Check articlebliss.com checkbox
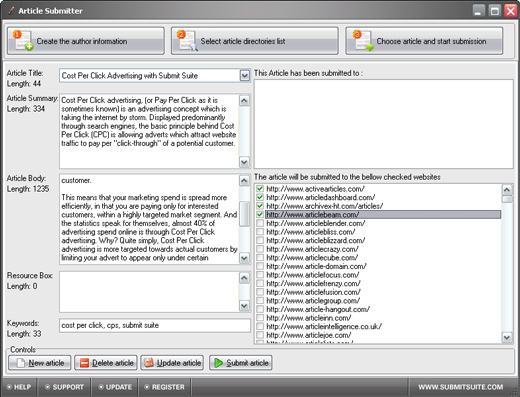This screenshot has width=520, height=397. pos(260,232)
